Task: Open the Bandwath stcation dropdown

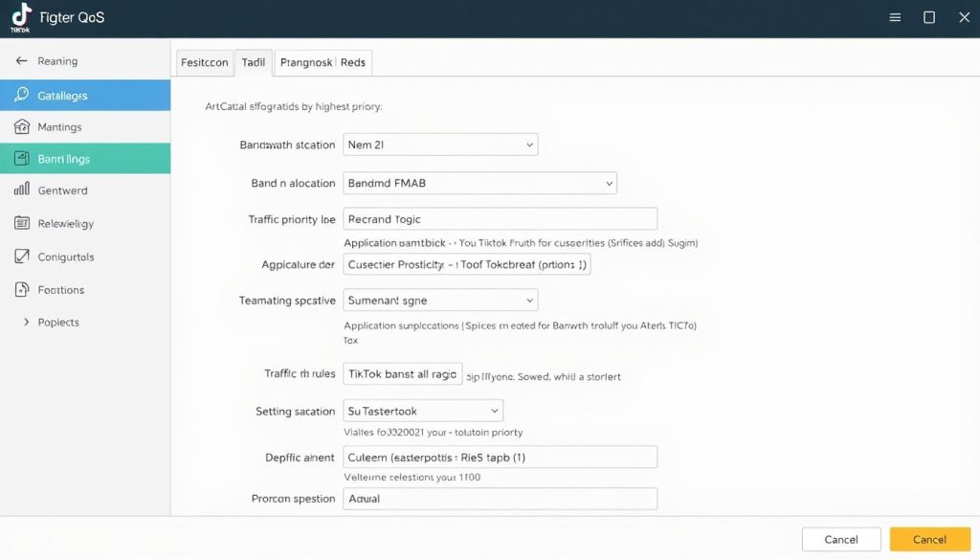Action: click(440, 145)
